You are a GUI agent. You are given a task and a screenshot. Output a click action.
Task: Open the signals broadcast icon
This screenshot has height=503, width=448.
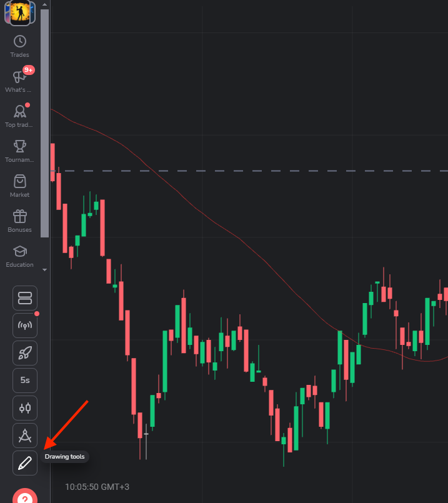pos(25,326)
